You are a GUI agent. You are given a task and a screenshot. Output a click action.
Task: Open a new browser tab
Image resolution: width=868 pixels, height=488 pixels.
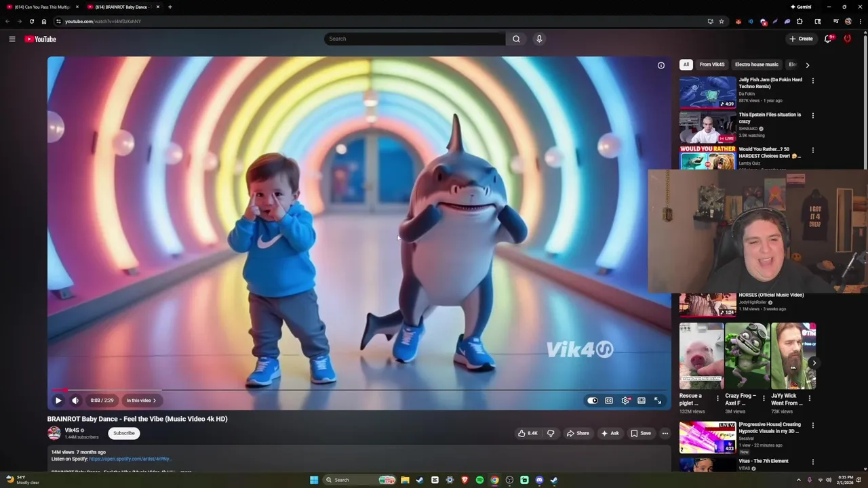[170, 7]
